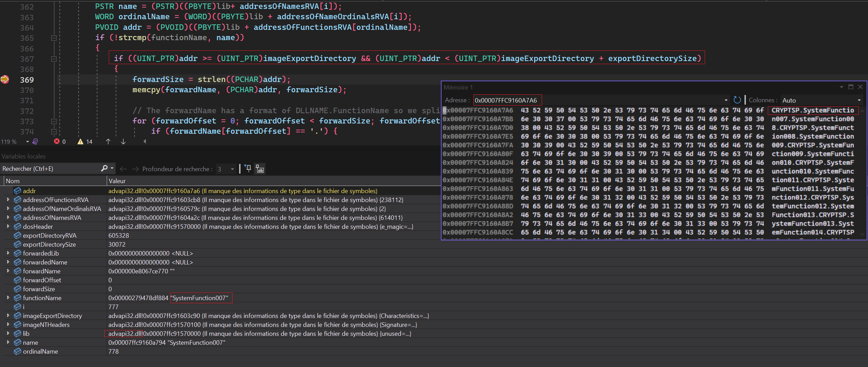Click the variable icon beside exportDirectorySize
This screenshot has height=367, width=868.
[x=17, y=244]
